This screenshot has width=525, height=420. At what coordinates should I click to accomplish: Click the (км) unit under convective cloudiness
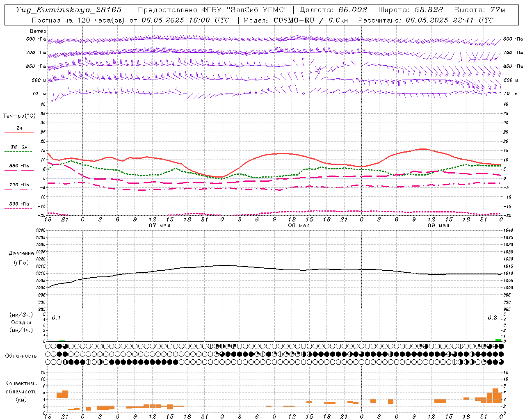click(21, 399)
